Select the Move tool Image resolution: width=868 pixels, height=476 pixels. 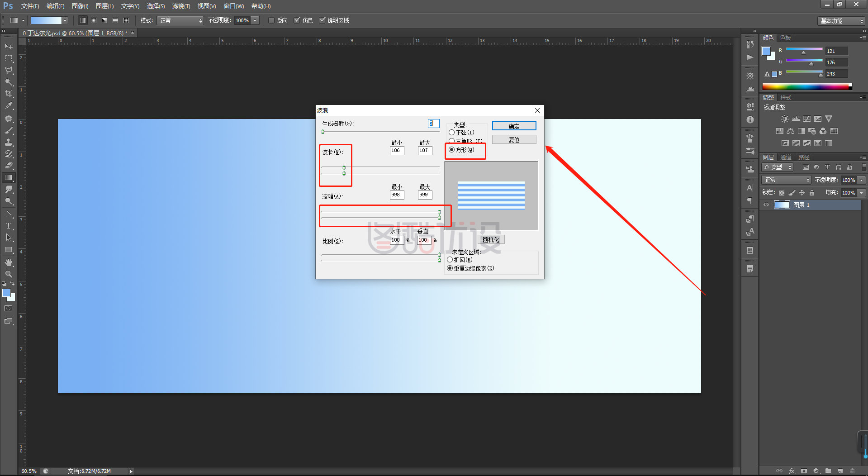[9, 46]
